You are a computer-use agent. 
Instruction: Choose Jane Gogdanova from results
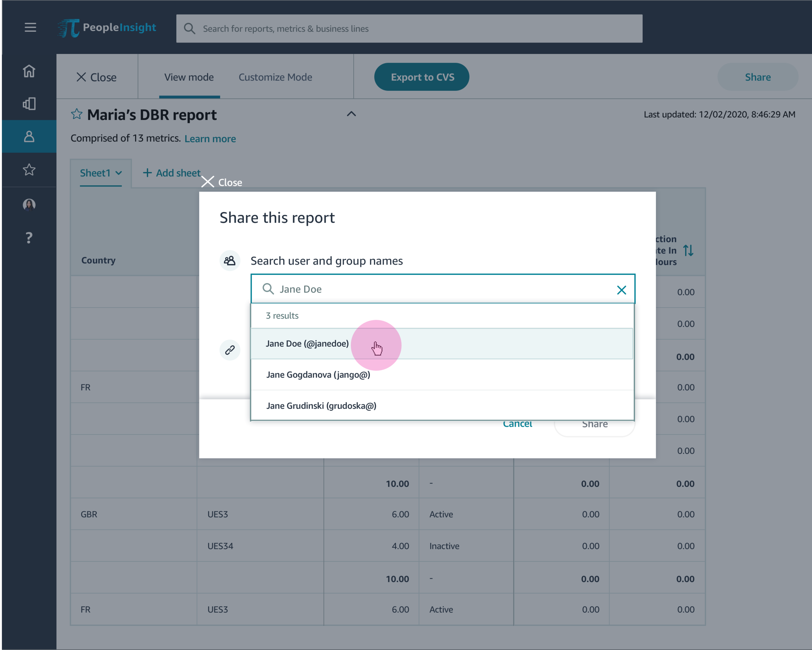(318, 374)
